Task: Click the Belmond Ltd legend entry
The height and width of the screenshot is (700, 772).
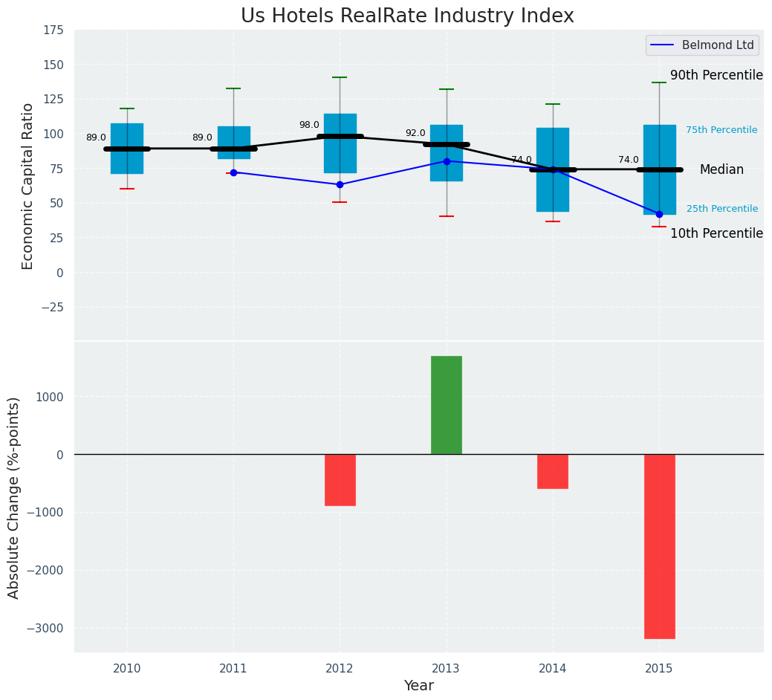Action: pyautogui.click(x=702, y=45)
